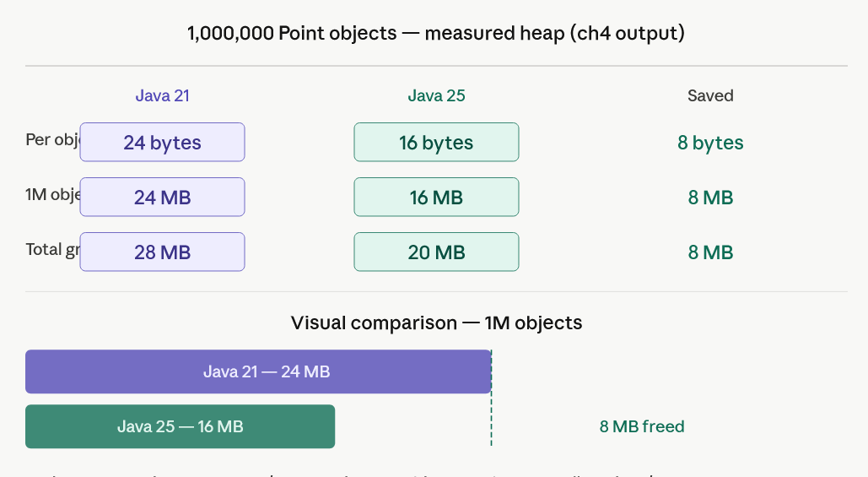
Task: Click the chart title '1,000,000 Point objects — measured heap'
Action: tap(436, 33)
